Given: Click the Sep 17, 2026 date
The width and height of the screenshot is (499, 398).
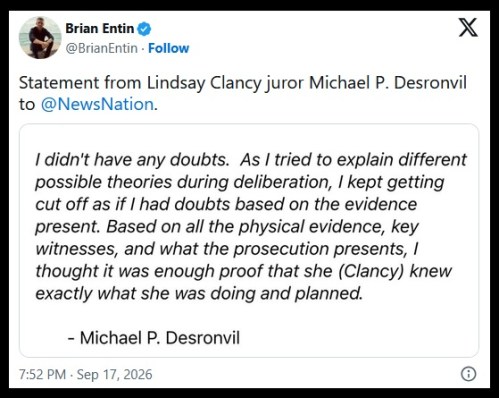Looking at the screenshot, I should point(114,374).
